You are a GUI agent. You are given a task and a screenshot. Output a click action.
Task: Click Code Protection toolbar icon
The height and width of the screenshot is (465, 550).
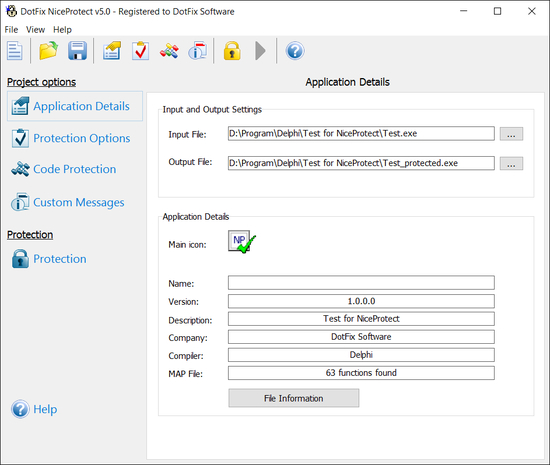click(169, 51)
